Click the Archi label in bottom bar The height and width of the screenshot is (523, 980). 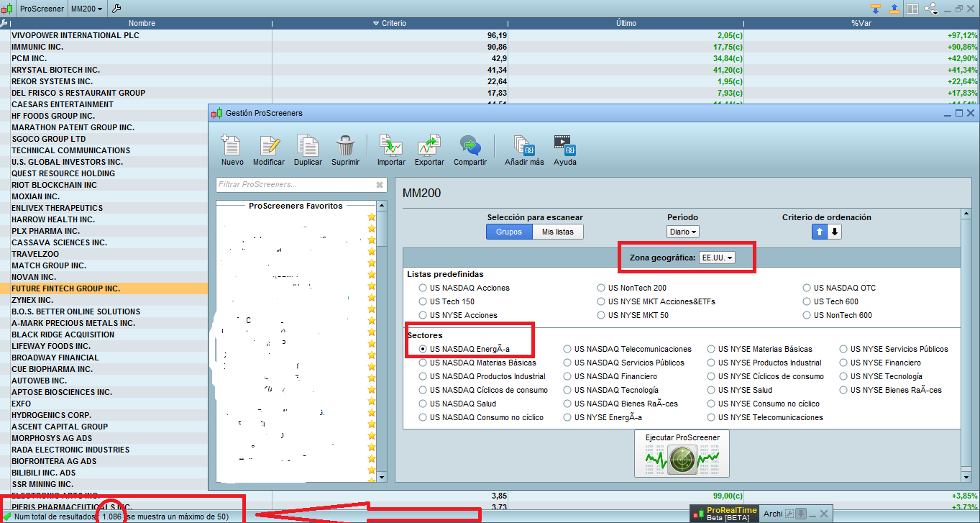(773, 514)
